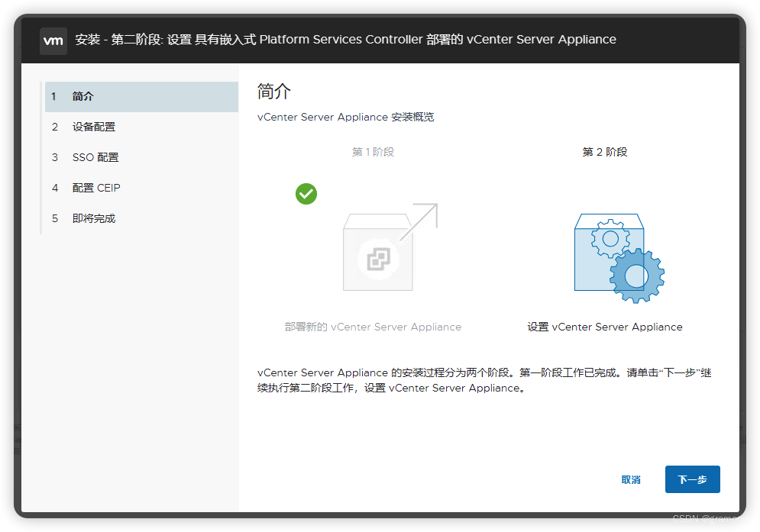Select step 1 简介 in sidebar
The width and height of the screenshot is (760, 532).
click(x=141, y=96)
